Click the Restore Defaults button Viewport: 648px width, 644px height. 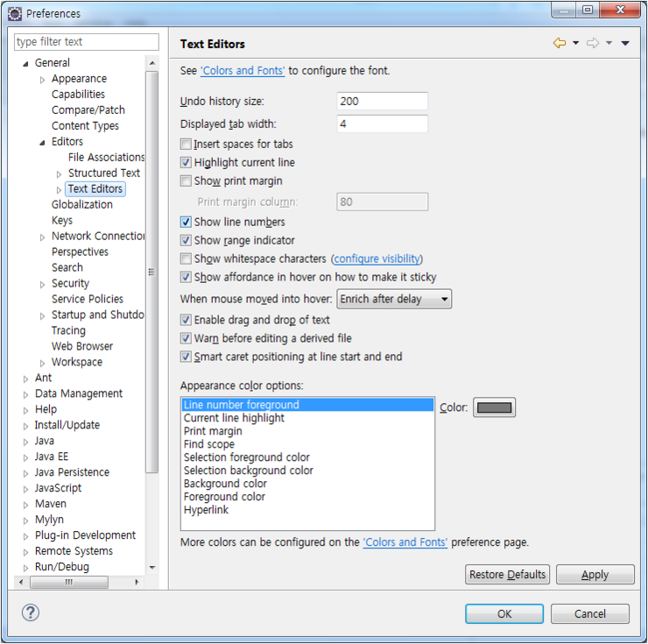(508, 575)
